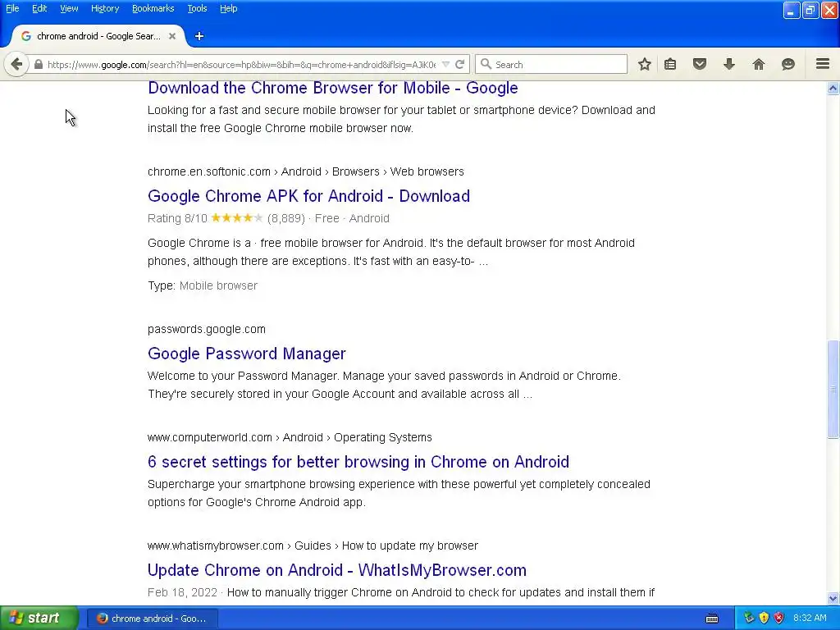
Task: Click the on-screen keyboard tray icon
Action: tap(712, 619)
